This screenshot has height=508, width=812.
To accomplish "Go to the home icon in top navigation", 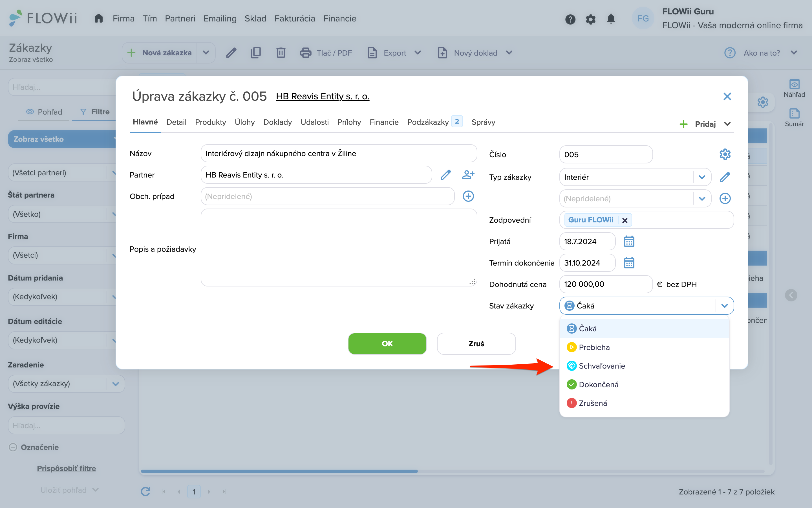I will [98, 18].
